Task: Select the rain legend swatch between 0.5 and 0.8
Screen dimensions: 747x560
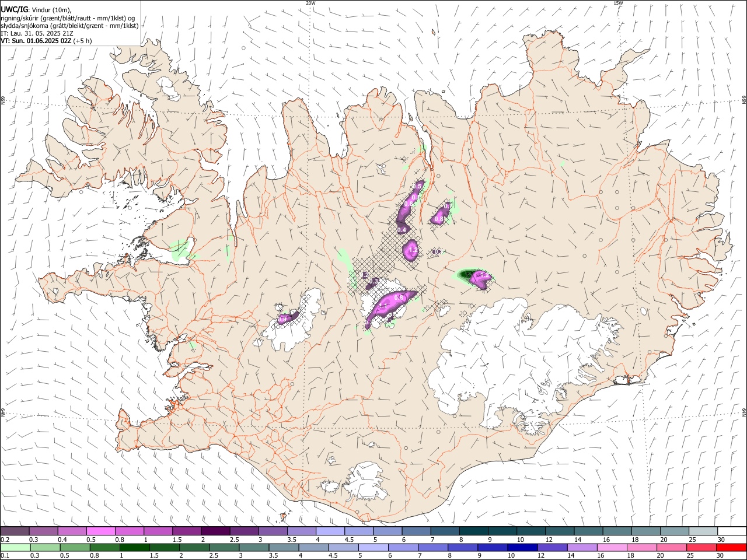Action: point(75,547)
